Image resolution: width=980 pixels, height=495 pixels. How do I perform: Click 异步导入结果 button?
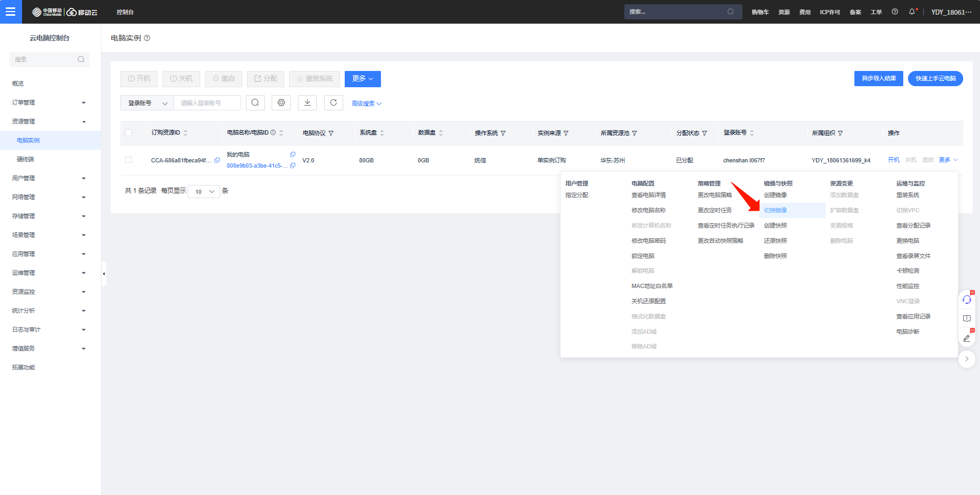(879, 78)
